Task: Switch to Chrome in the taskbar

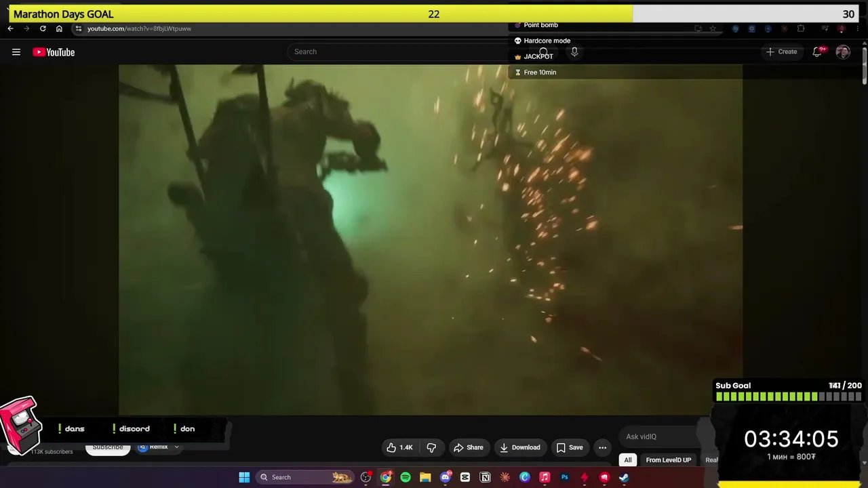Action: click(x=386, y=477)
